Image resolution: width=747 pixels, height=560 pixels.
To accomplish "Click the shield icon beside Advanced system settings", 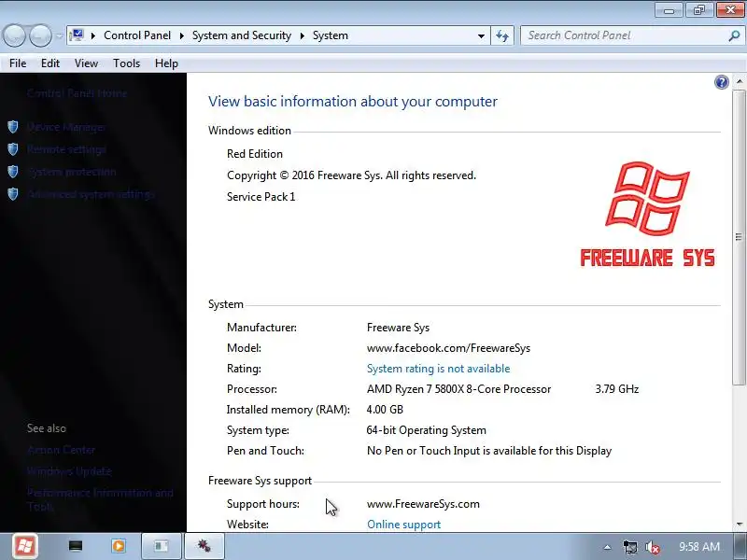I will pyautogui.click(x=13, y=194).
